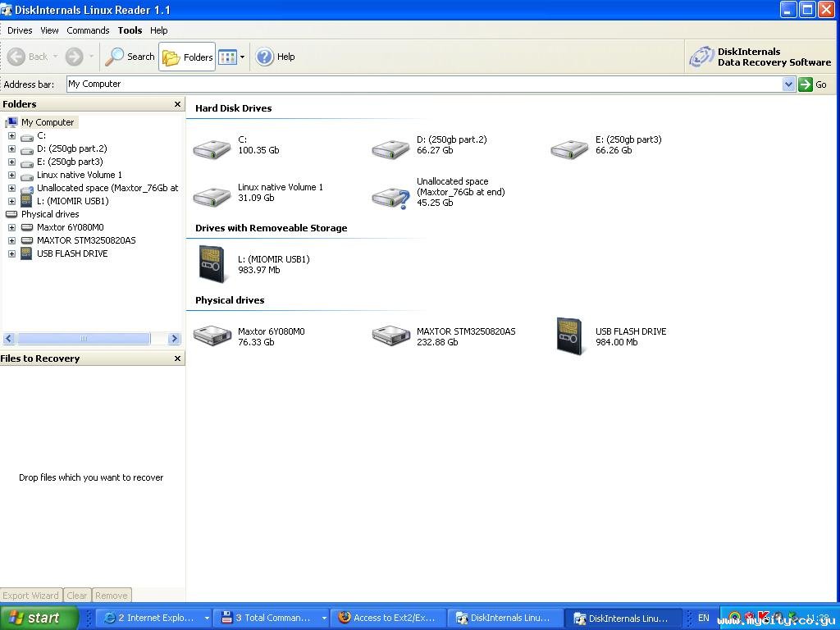
Task: Open the C: hard disk drive icon
Action: 212,148
